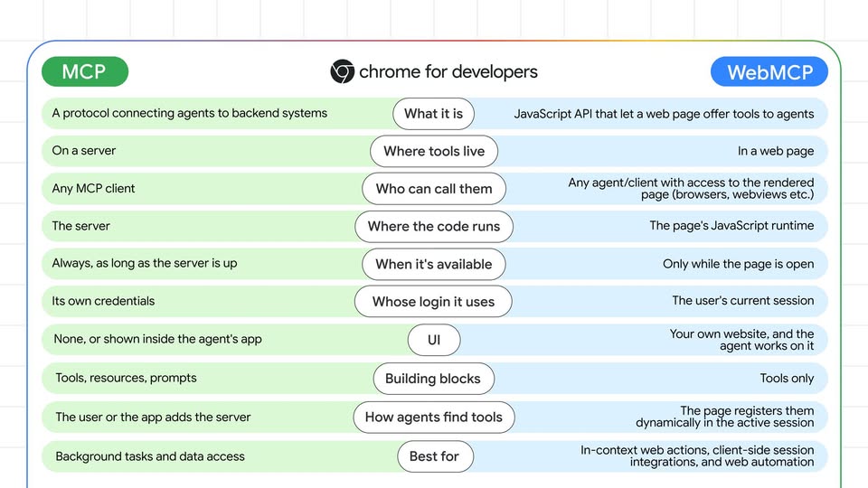Click 'The server' text in MCP column
The width and height of the screenshot is (868, 488).
80,226
